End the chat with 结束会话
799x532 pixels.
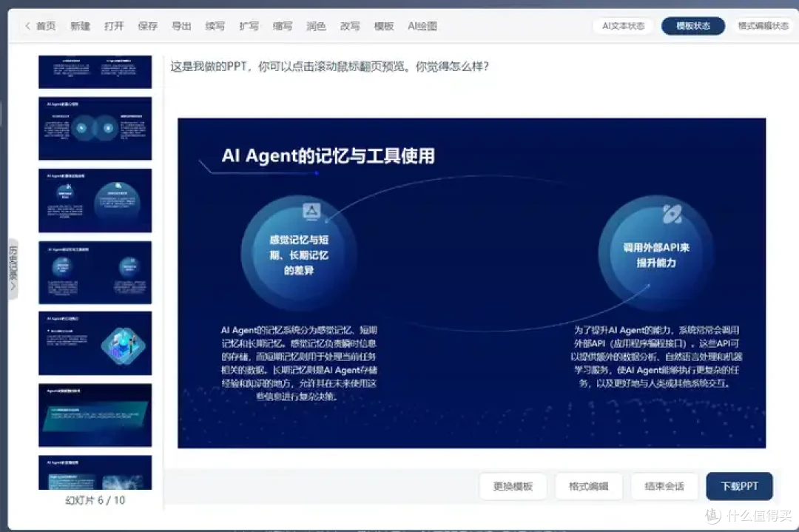point(664,486)
